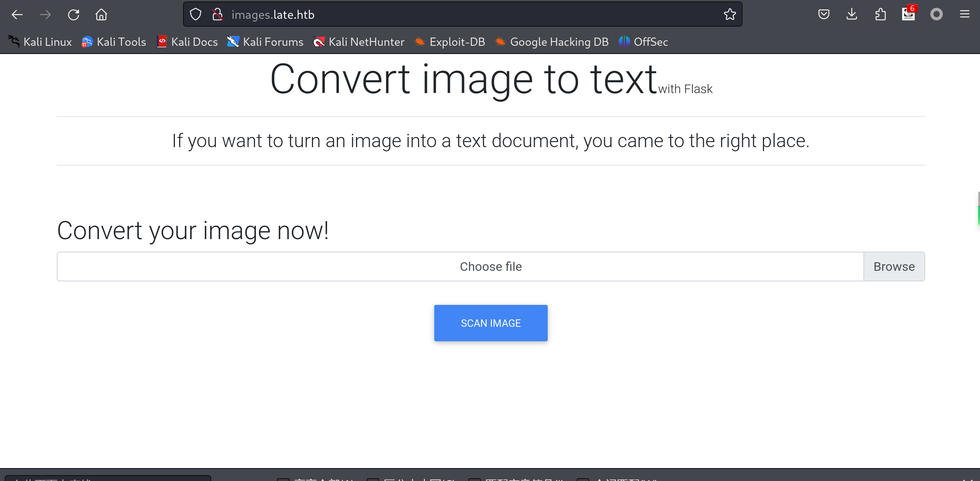Click the Choose file input field
Screen dimensions: 980x481
tap(460, 267)
